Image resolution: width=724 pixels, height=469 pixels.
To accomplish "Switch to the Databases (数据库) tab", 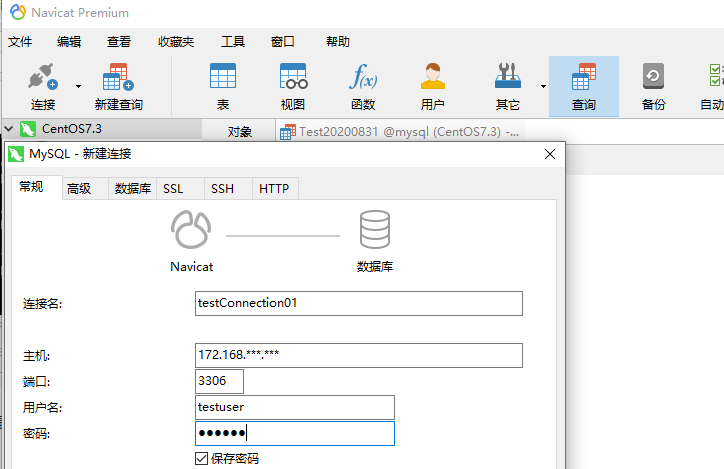I will (x=133, y=189).
